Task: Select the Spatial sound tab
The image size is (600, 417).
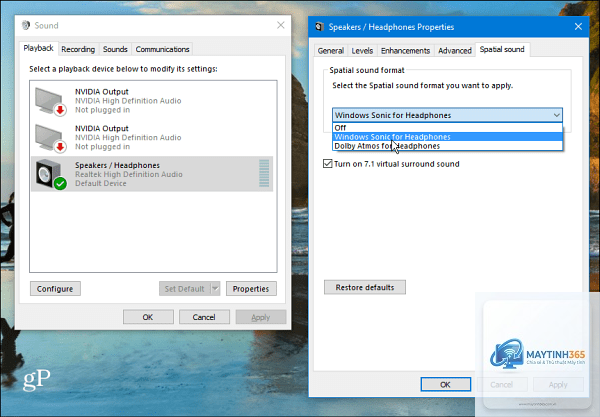Action: tap(502, 49)
